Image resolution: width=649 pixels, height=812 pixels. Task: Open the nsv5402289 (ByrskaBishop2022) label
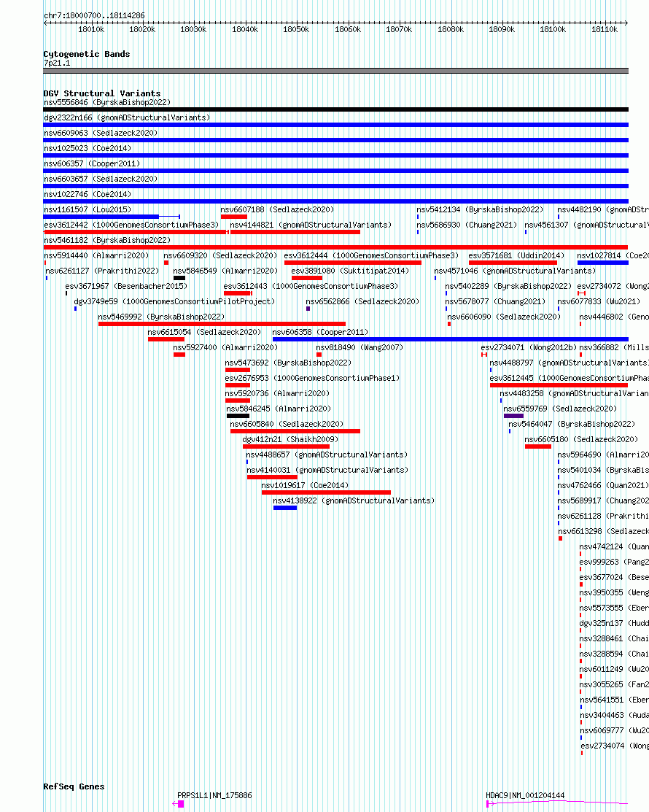click(x=508, y=287)
